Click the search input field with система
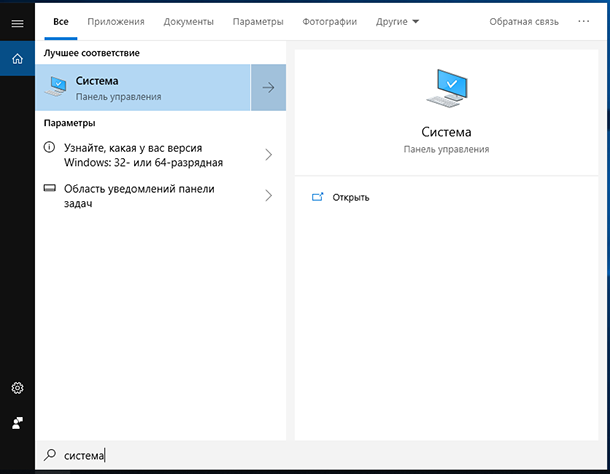The width and height of the screenshot is (610, 474). pos(300,456)
